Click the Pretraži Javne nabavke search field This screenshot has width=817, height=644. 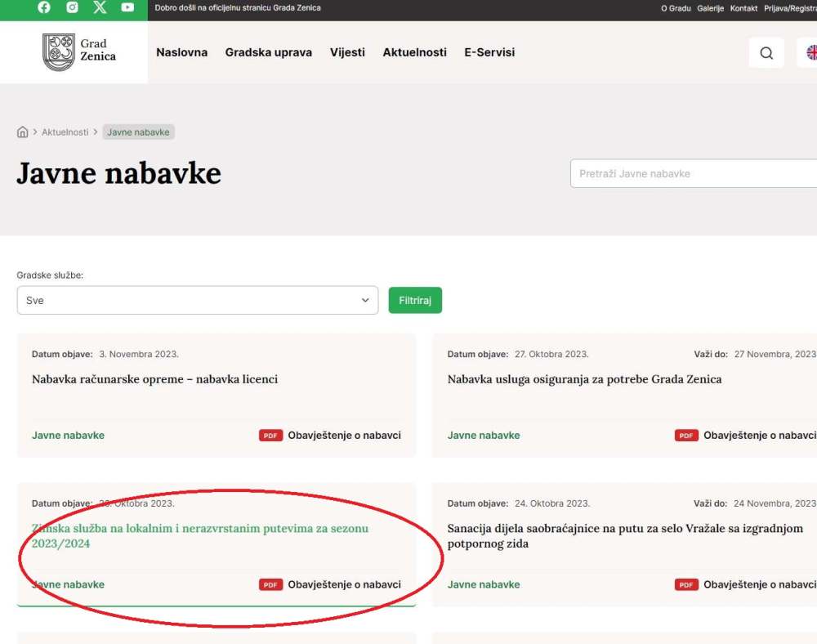[x=694, y=174]
